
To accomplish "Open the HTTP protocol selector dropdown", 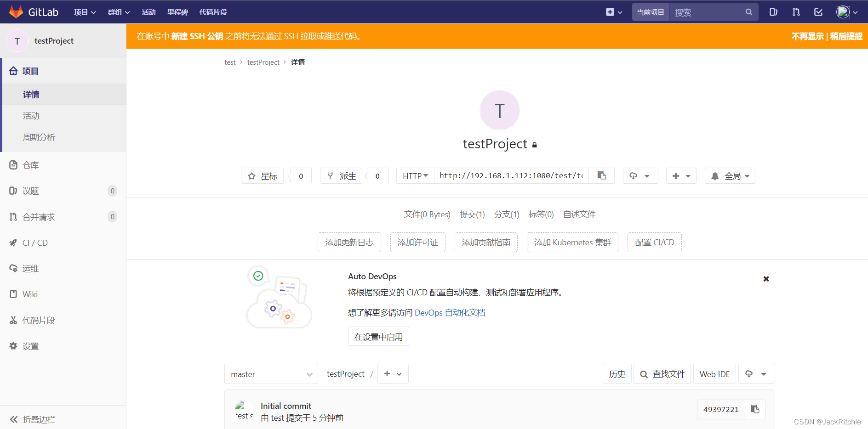I will click(x=414, y=175).
